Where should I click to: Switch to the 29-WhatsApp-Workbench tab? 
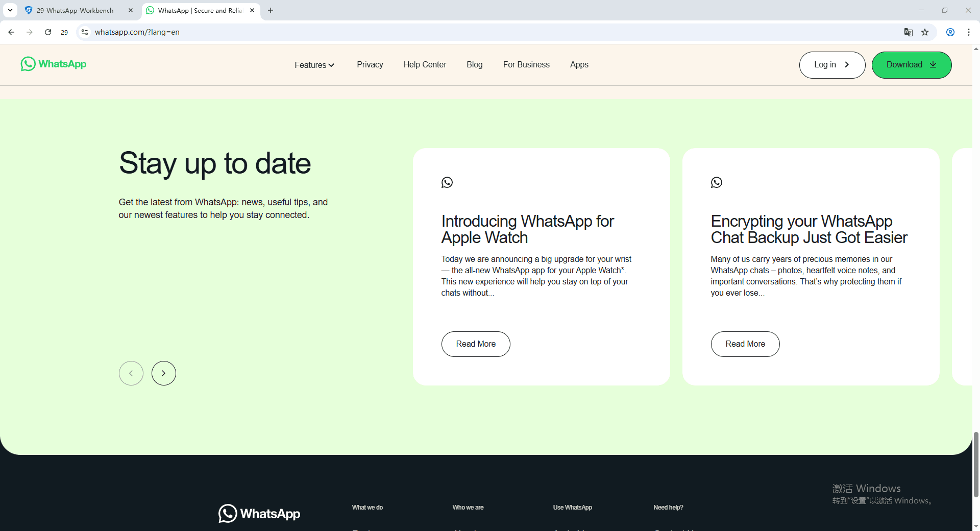coord(74,10)
